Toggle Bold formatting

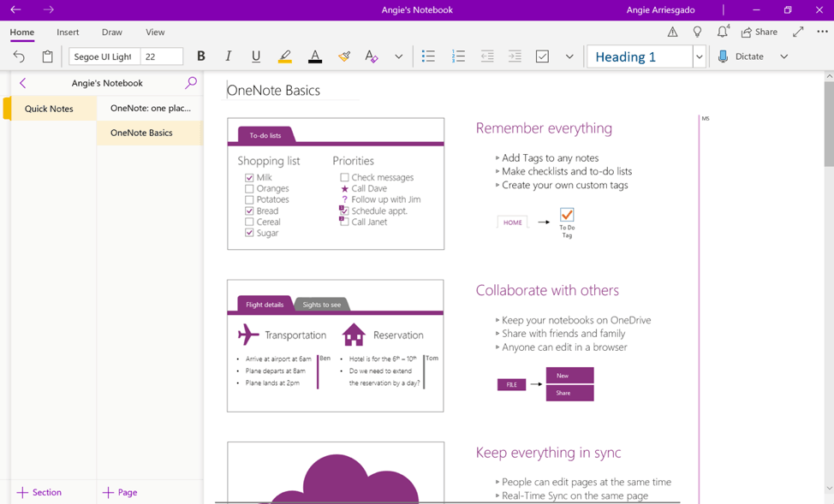pyautogui.click(x=201, y=56)
